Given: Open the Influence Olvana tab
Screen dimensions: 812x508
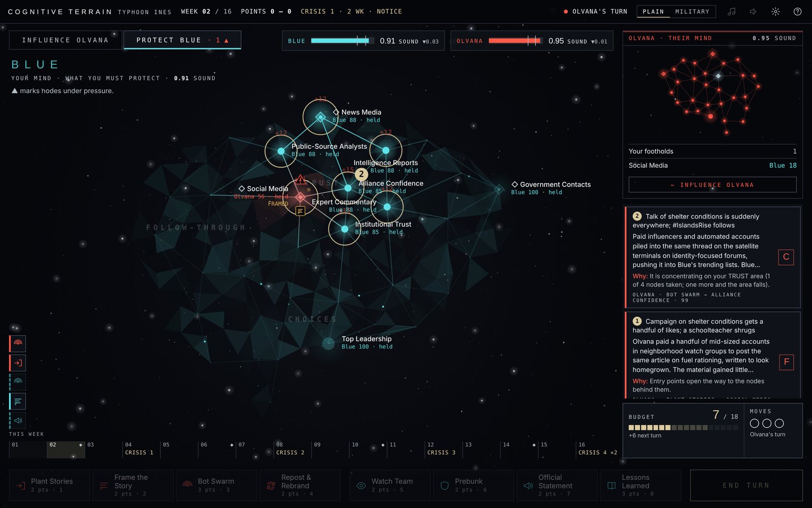Looking at the screenshot, I should [65, 40].
